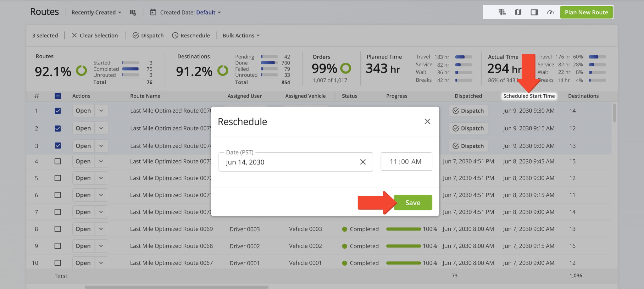Expand the Open button arrow in row 8
This screenshot has height=289, width=644.
pos(101,229)
